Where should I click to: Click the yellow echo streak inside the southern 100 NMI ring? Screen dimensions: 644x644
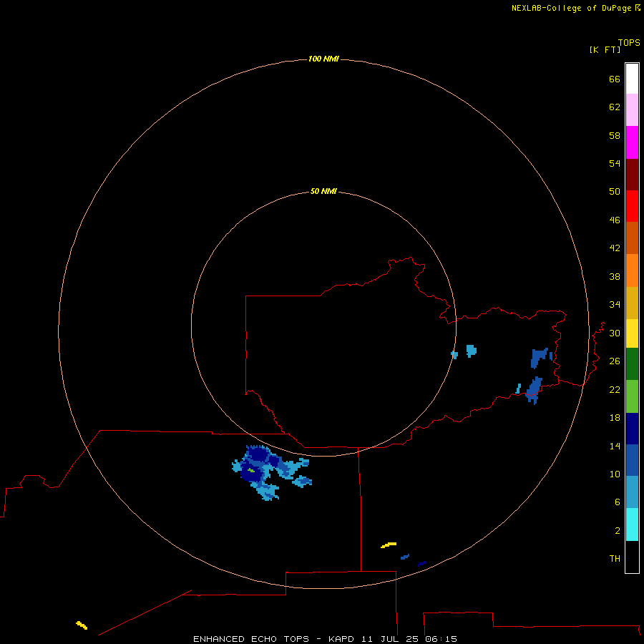pos(389,545)
